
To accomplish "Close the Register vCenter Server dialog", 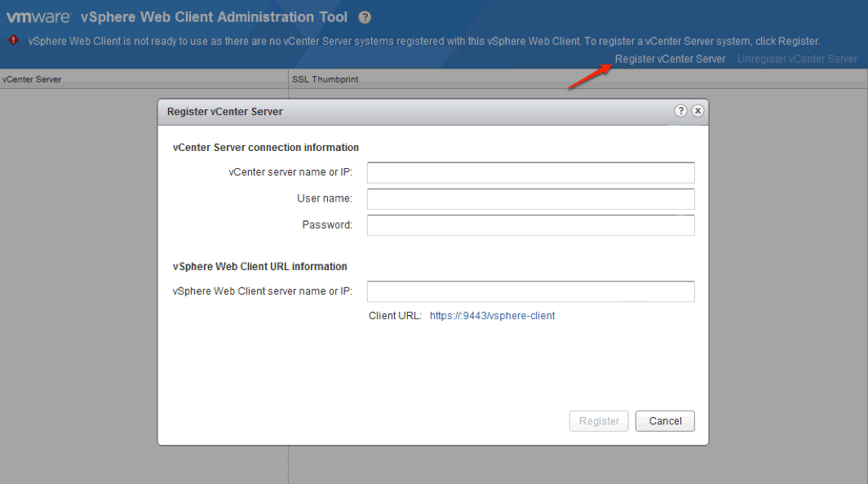I will point(698,111).
